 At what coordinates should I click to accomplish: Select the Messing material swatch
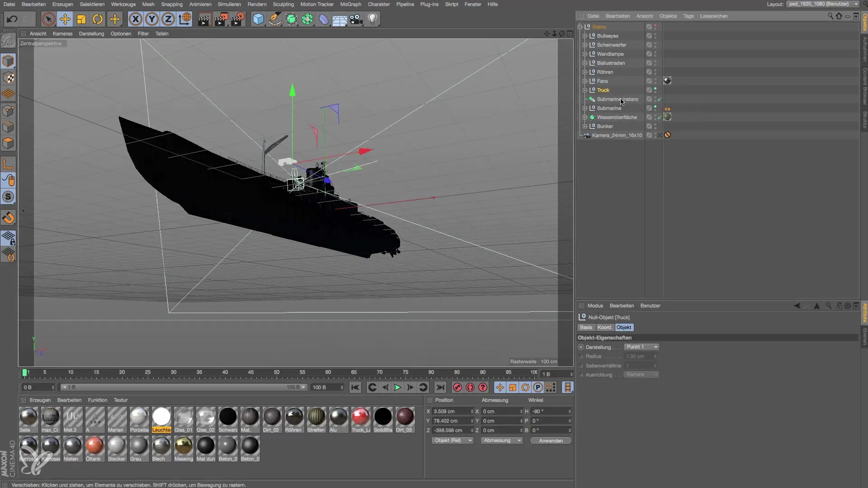click(184, 449)
